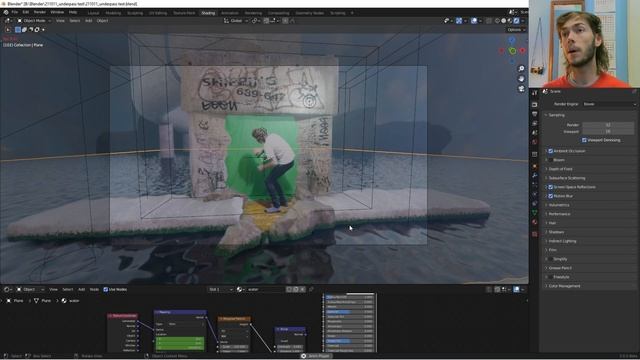Click the green Y location field in Mapping node

[180, 343]
